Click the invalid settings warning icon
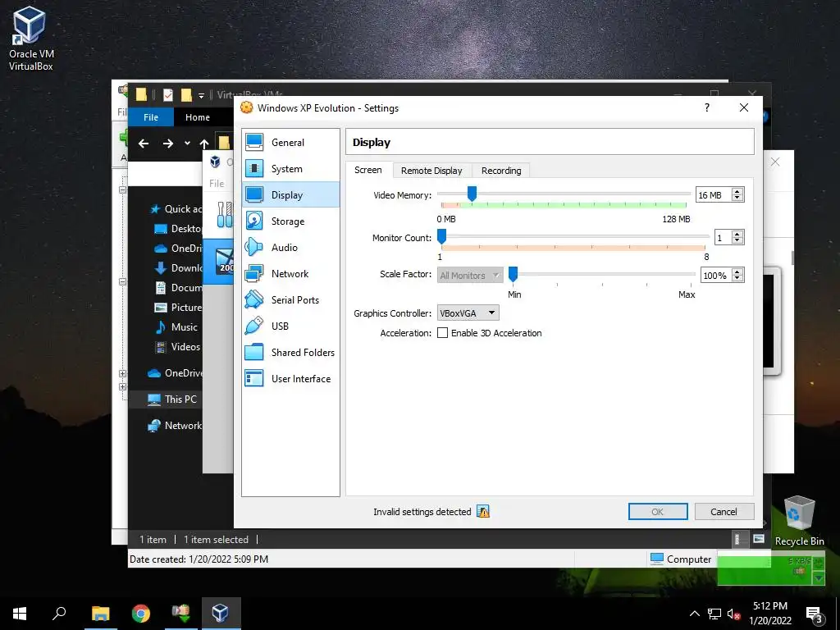The width and height of the screenshot is (840, 630). 483,512
